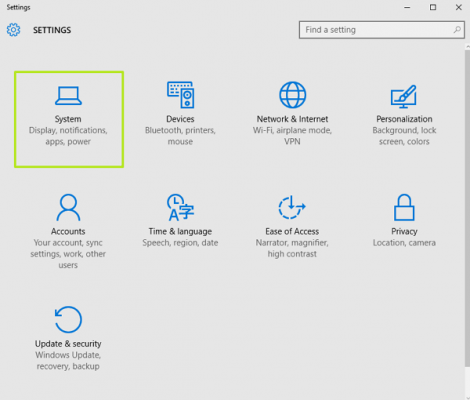
Task: Open the Personalization paintbrush icon
Action: [x=404, y=96]
